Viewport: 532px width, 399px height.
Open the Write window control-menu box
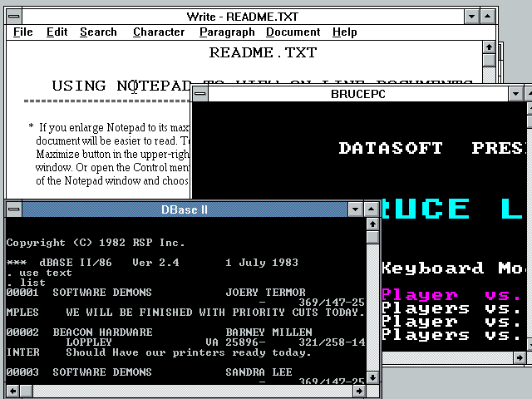click(x=14, y=17)
